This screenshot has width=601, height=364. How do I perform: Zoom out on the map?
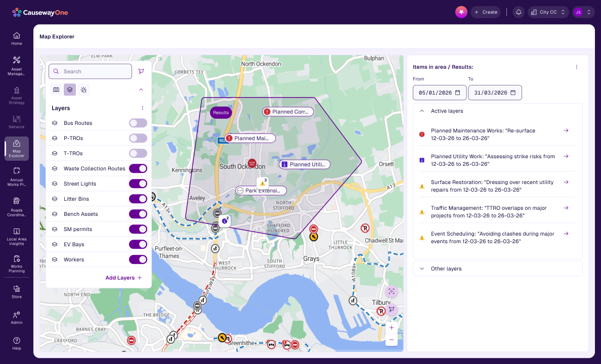click(391, 340)
